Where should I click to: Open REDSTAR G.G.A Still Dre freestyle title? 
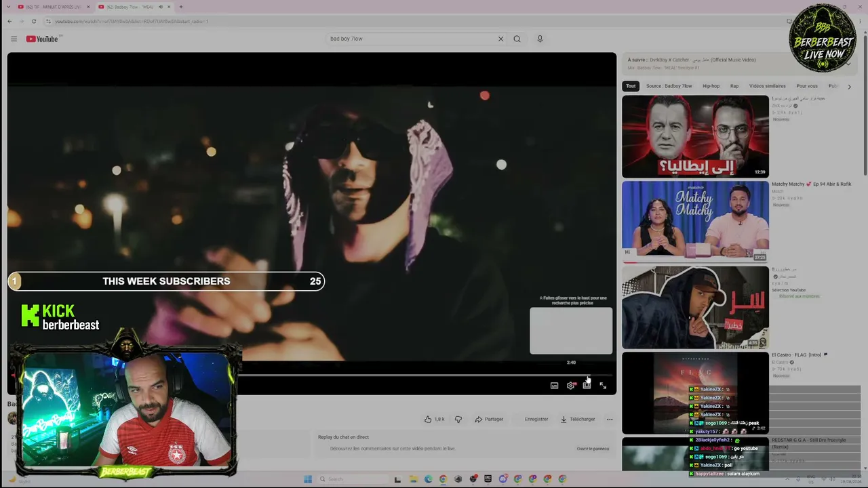pyautogui.click(x=808, y=443)
